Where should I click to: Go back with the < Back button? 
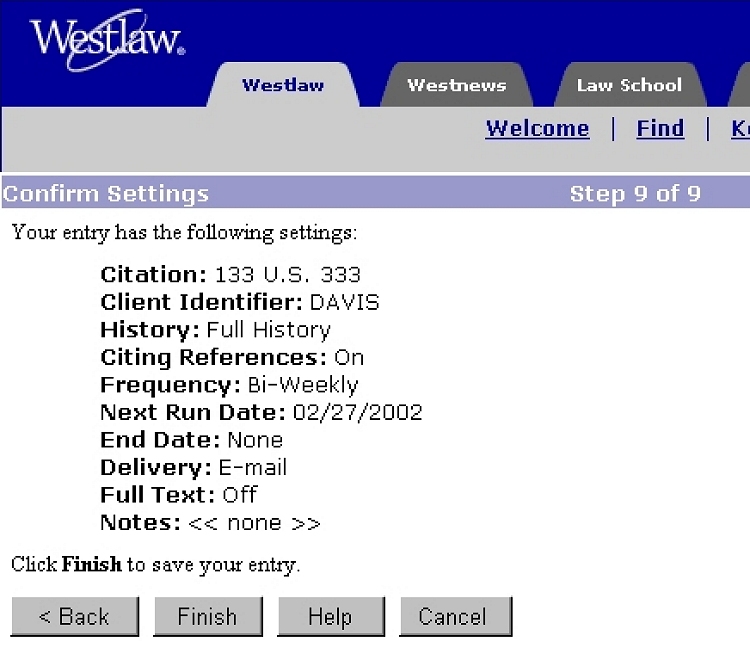click(75, 617)
